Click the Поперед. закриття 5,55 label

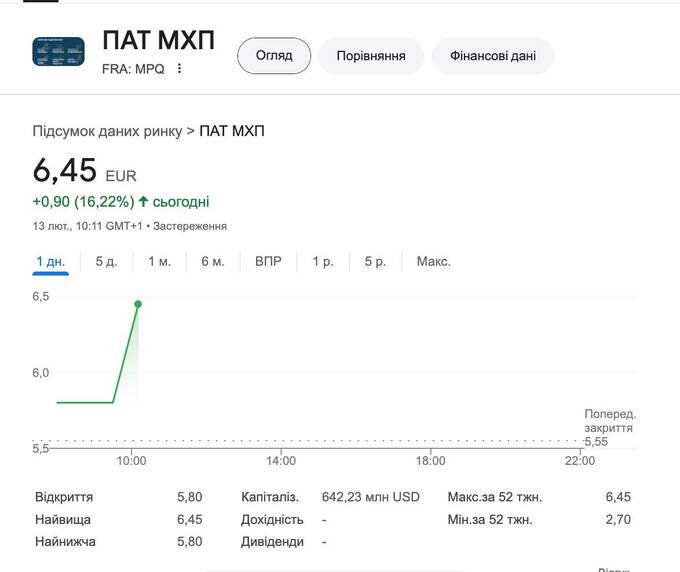[x=609, y=427]
